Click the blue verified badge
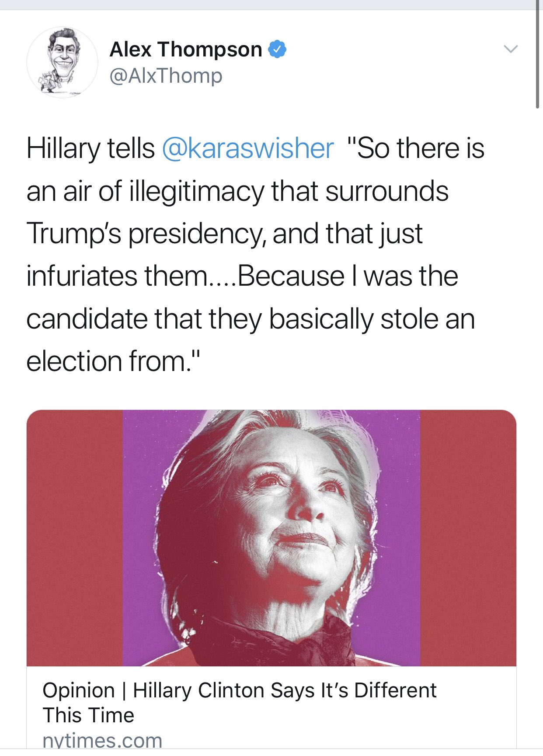The width and height of the screenshot is (543, 756). pos(277,49)
